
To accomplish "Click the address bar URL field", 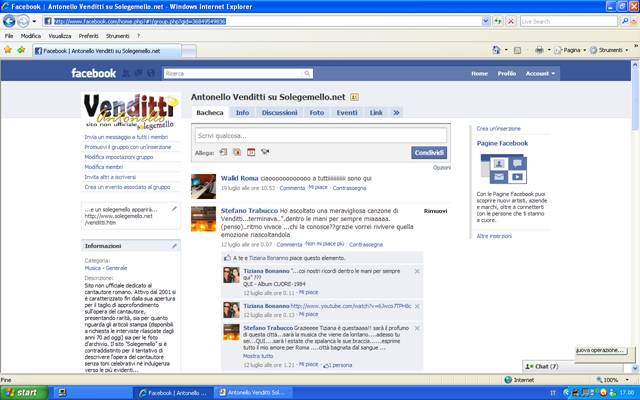I will coord(261,21).
